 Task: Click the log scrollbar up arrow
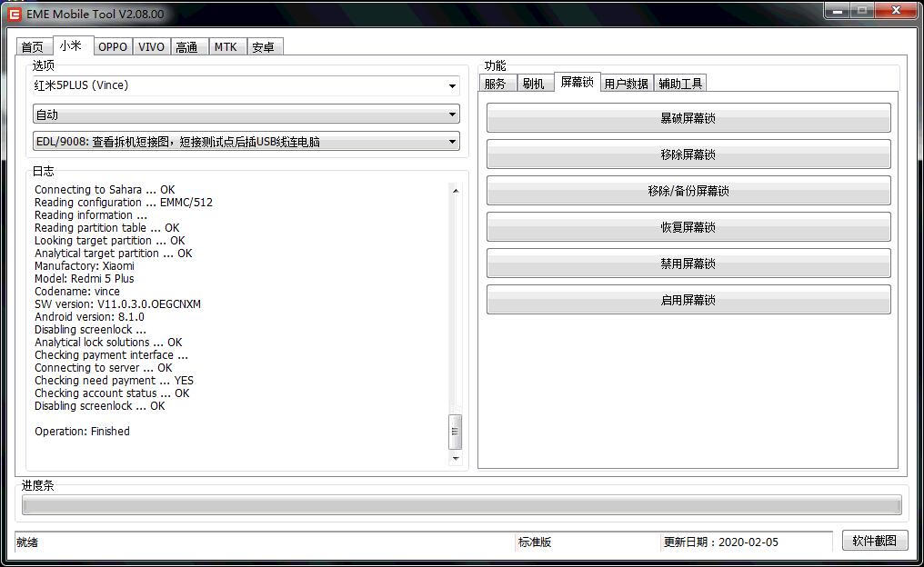click(455, 190)
